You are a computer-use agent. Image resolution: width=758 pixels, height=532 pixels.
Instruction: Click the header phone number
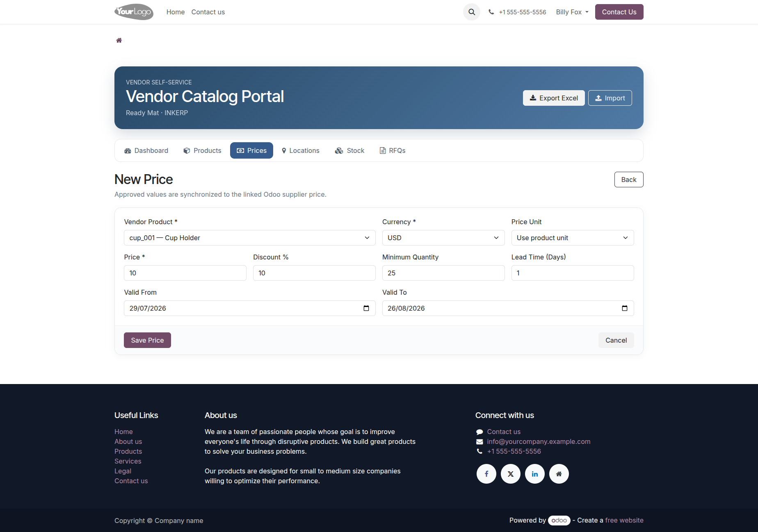click(523, 12)
